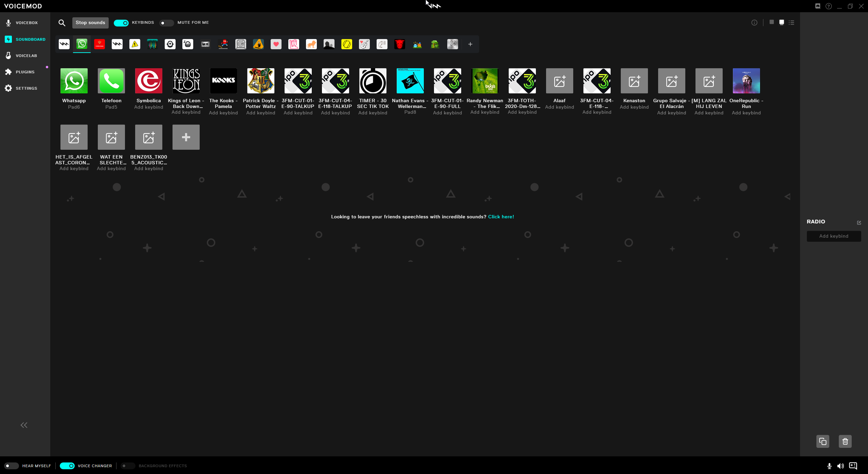Turn on Hear Myself switch

[11, 466]
